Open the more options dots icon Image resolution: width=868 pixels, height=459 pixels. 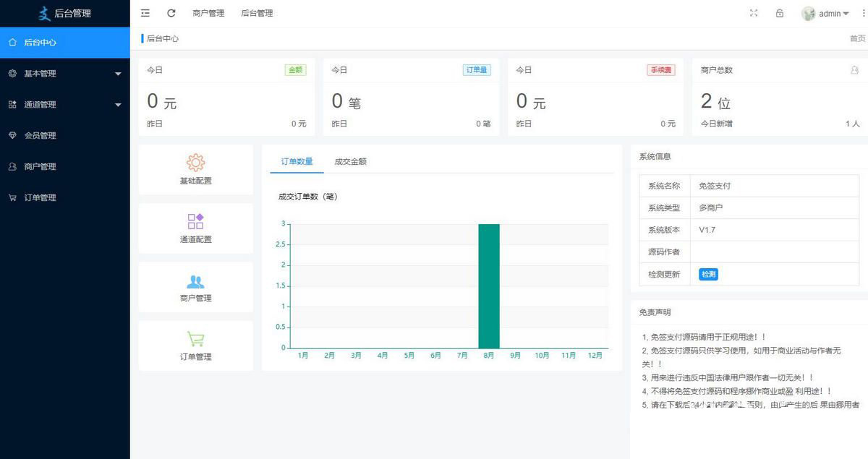(864, 13)
